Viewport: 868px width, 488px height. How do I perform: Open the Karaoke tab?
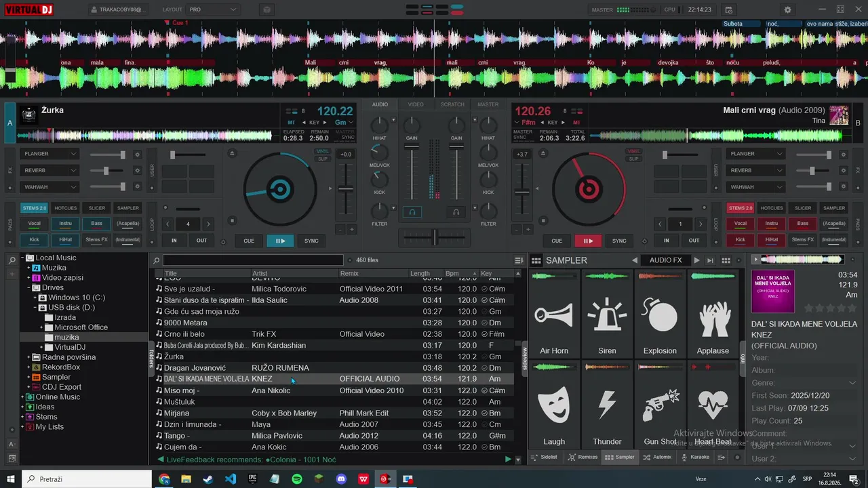694,457
